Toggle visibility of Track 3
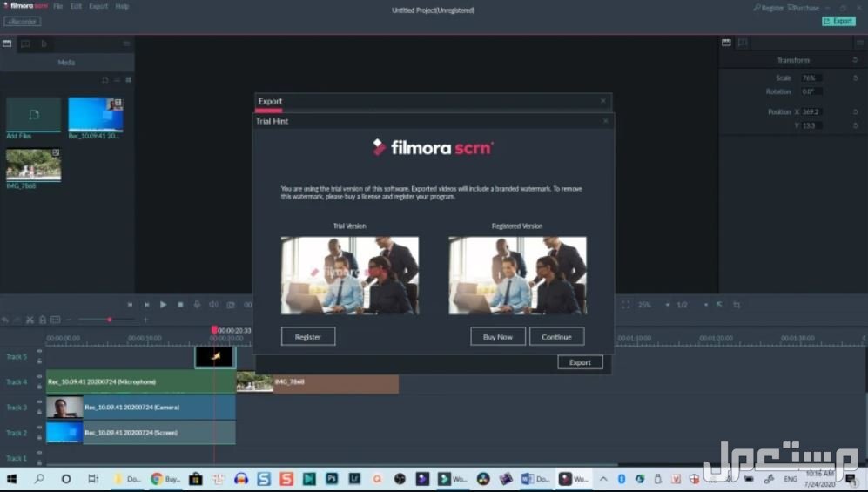Image resolution: width=868 pixels, height=492 pixels. (39, 402)
